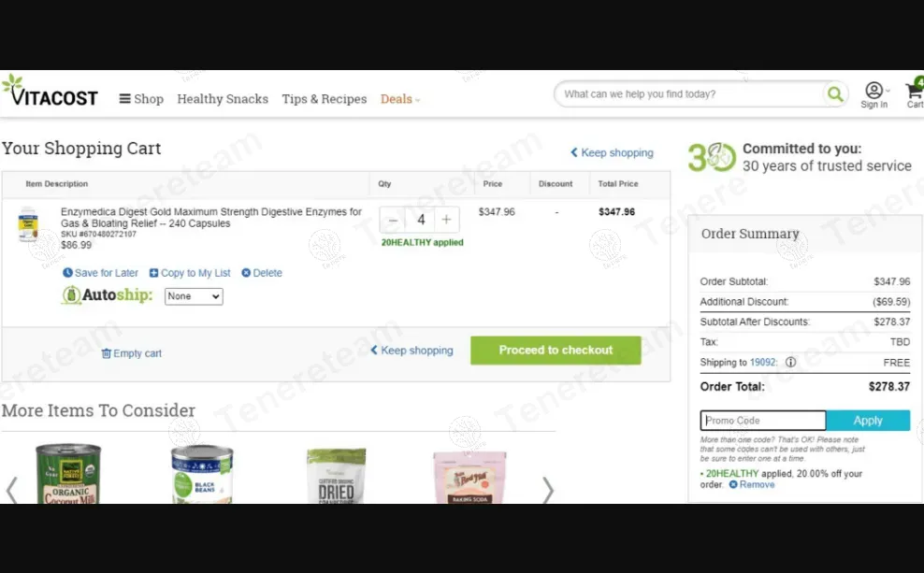Remove the 20HEALTHY promo code

coord(752,484)
